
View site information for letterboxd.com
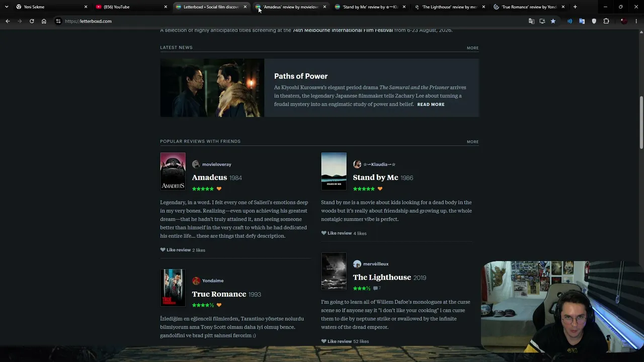coord(58,21)
